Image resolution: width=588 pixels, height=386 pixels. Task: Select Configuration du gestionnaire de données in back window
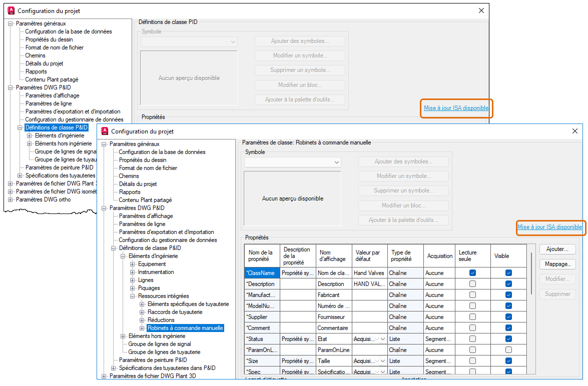click(74, 119)
